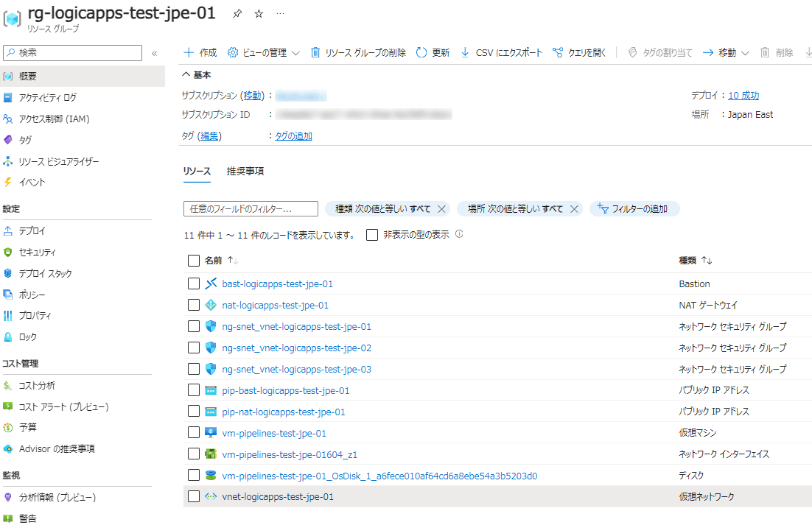The width and height of the screenshot is (812, 525).
Task: Click the 移動 link beside サブスクリプション
Action: point(252,95)
